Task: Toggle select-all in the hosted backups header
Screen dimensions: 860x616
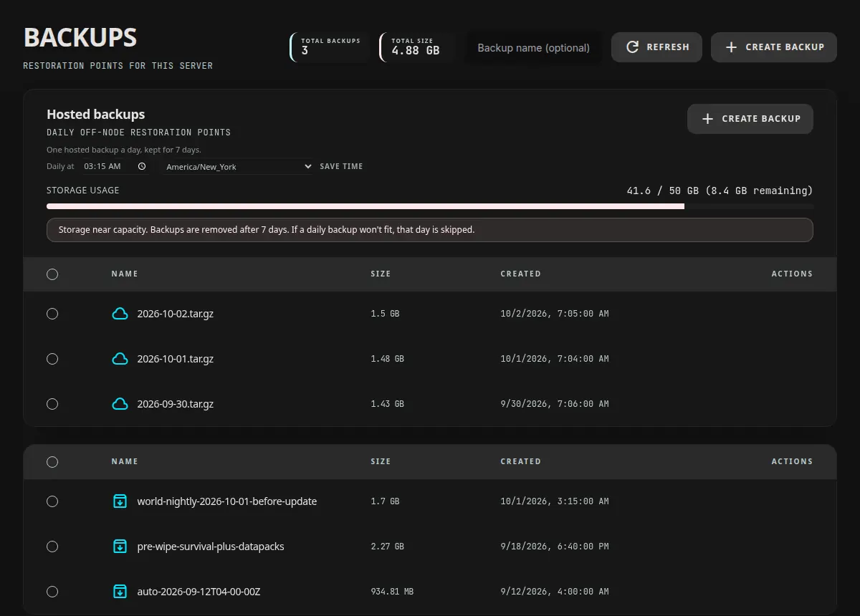Action: pos(52,274)
